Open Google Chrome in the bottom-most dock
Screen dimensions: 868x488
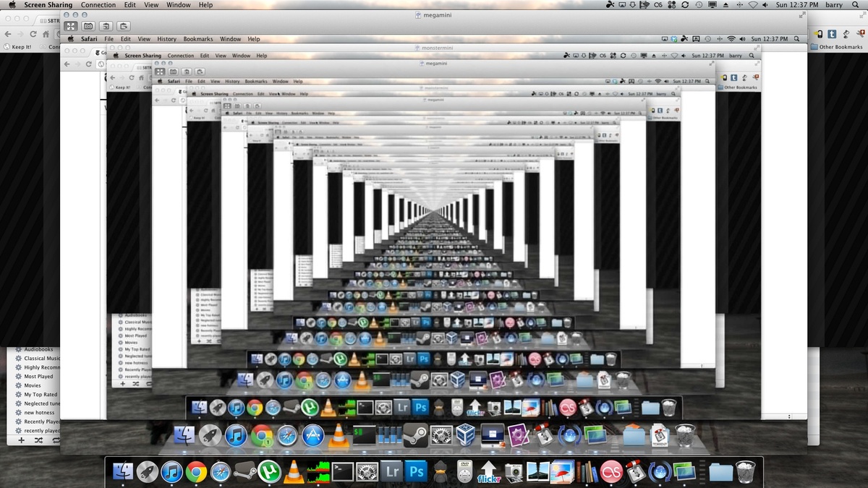196,472
